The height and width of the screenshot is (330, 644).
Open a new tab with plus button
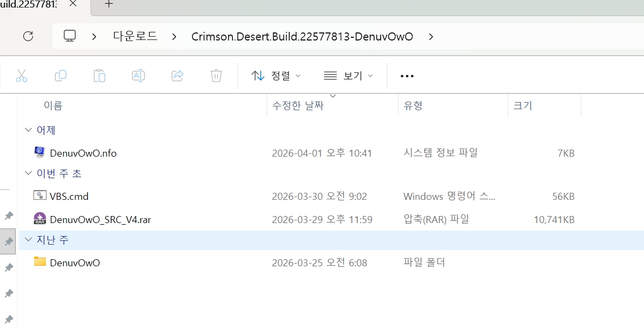[109, 4]
